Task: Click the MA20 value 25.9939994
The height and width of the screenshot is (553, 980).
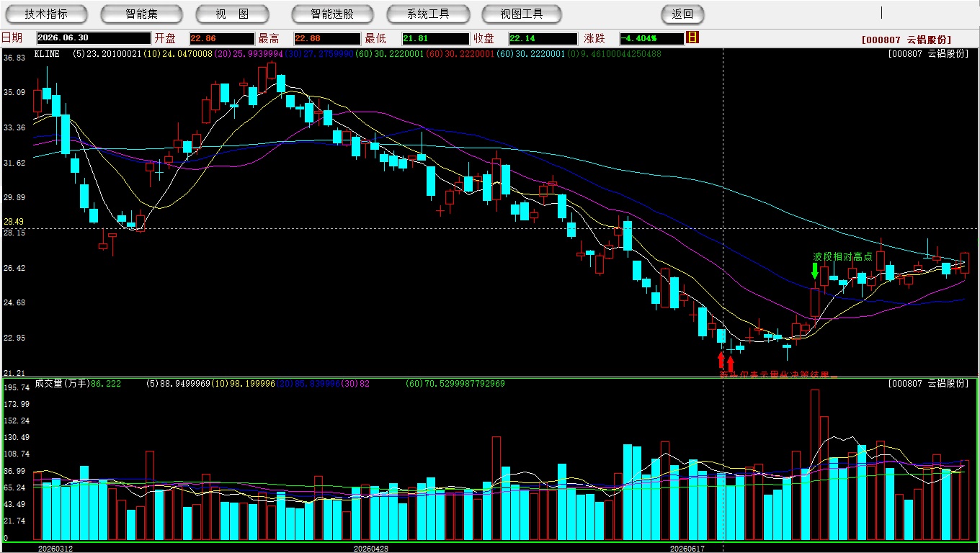Action: tap(248, 54)
